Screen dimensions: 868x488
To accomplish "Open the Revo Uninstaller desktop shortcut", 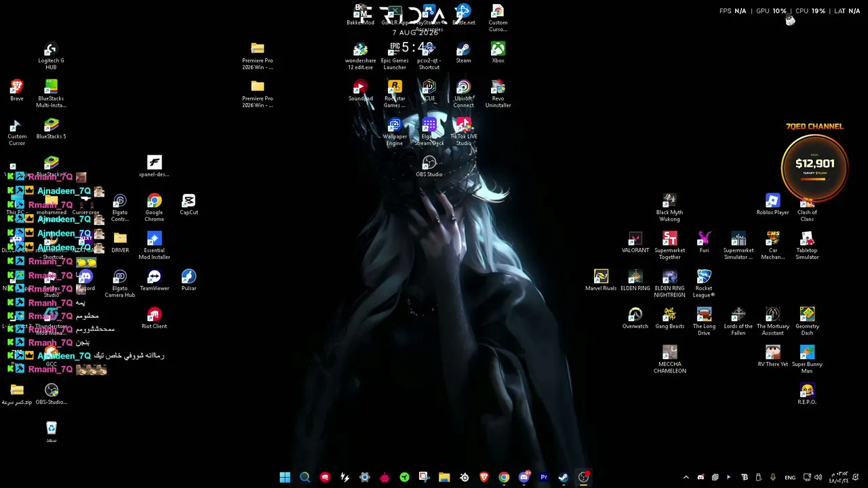I will tap(498, 94).
